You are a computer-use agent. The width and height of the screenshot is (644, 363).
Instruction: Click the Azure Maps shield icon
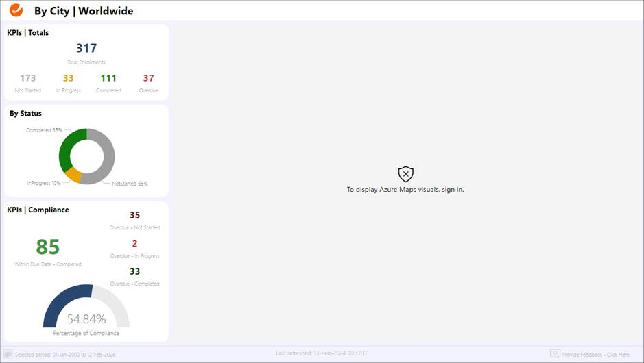click(x=405, y=174)
